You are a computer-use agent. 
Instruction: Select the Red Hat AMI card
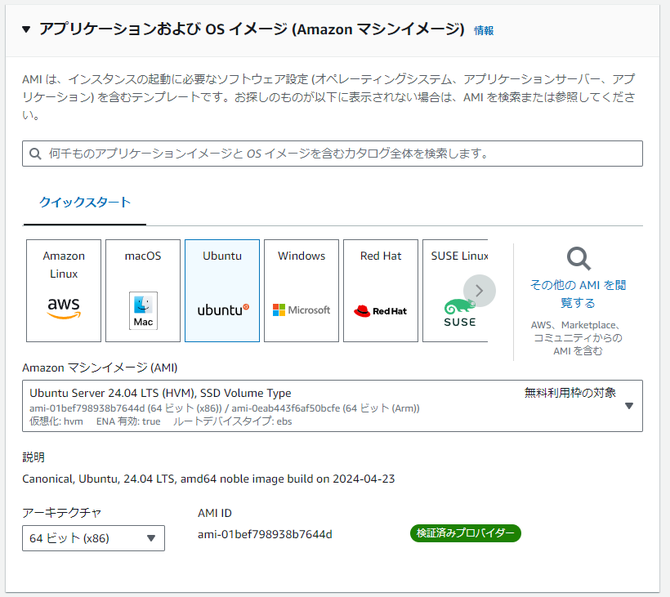[380, 291]
